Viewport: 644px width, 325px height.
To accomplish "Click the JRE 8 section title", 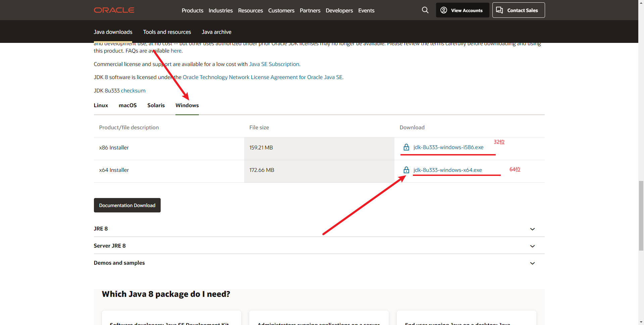I will pyautogui.click(x=101, y=229).
